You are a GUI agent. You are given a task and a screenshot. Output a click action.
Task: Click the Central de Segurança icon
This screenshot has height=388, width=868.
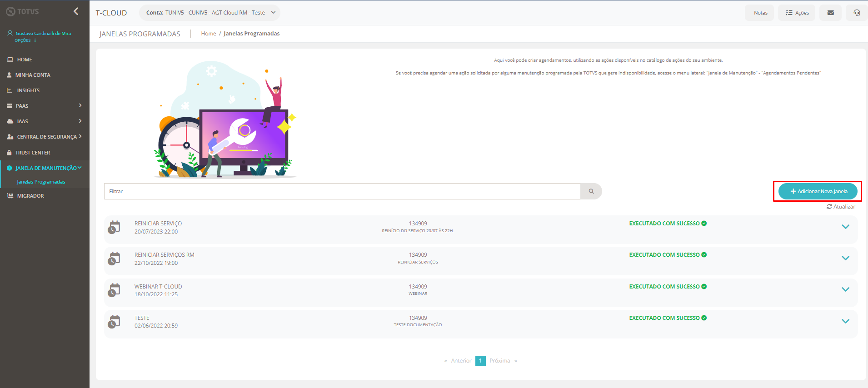(10, 137)
